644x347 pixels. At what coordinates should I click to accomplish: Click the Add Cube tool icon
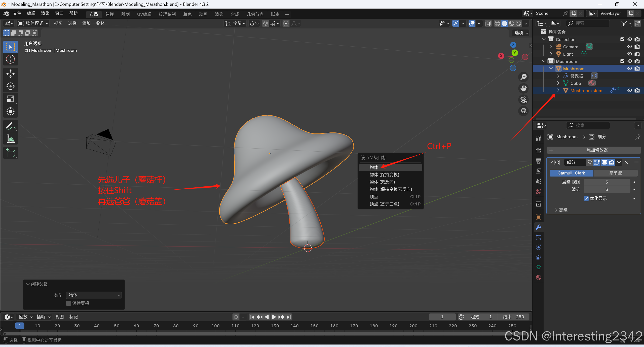tap(10, 153)
